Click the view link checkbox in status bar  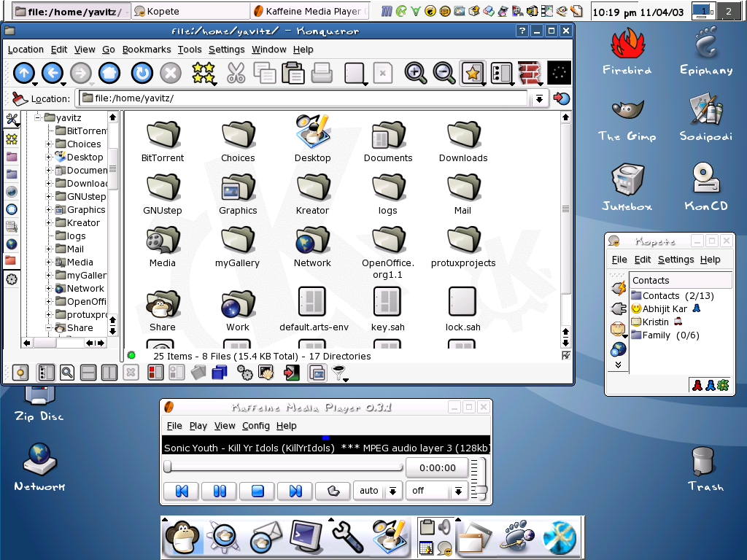click(566, 355)
